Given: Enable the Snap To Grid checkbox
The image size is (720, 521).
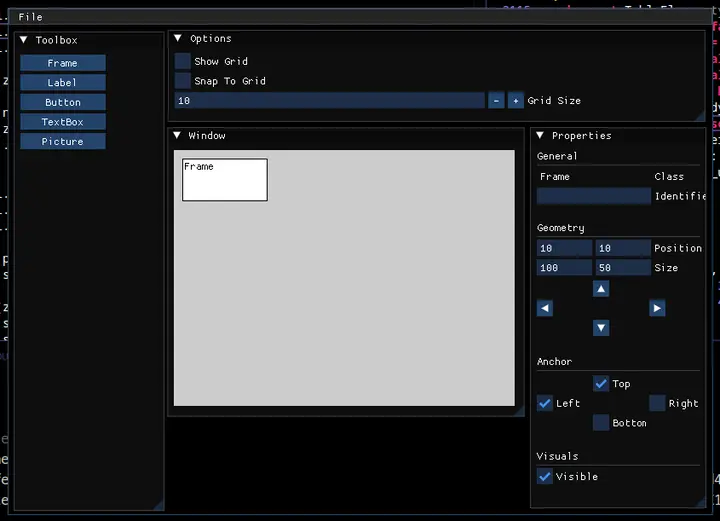Looking at the screenshot, I should click(x=183, y=81).
